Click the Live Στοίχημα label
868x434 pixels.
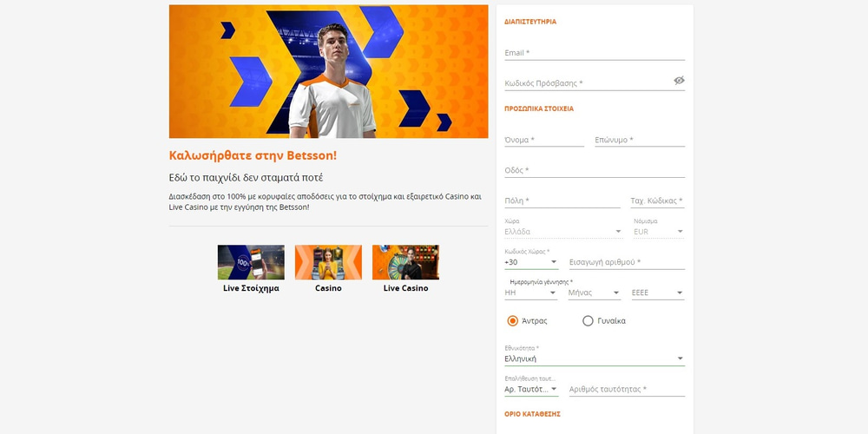(x=251, y=288)
